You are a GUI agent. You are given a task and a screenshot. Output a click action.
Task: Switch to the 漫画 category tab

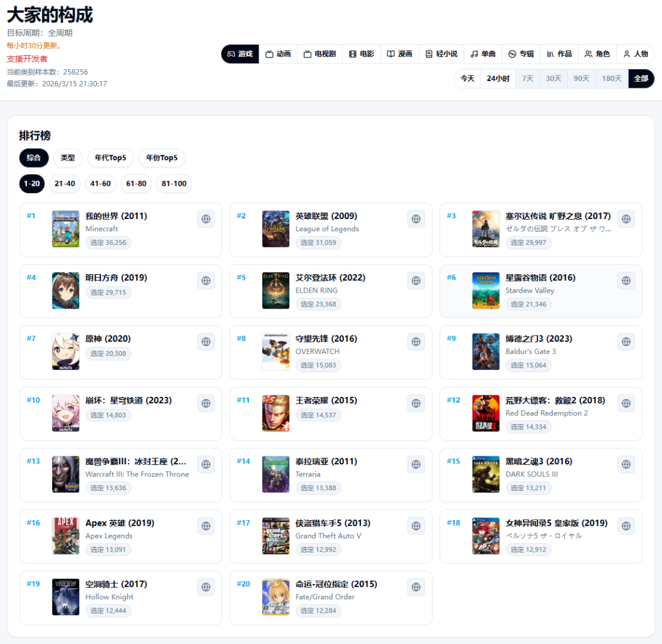(x=400, y=54)
